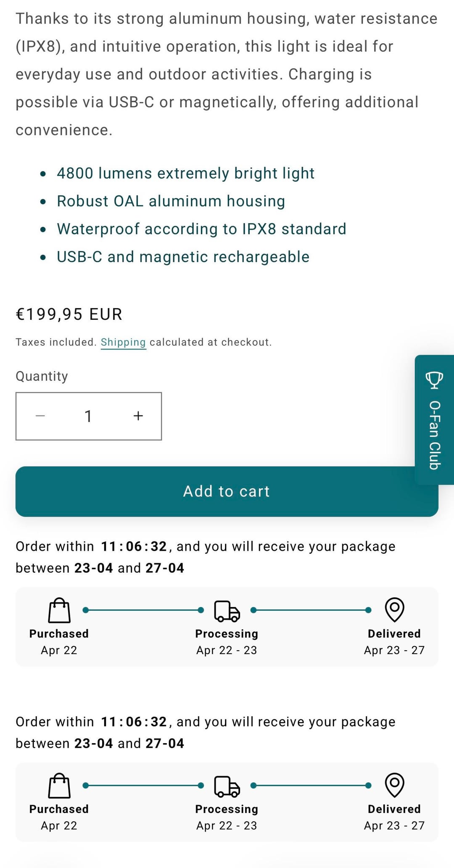The width and height of the screenshot is (454, 868).
Task: Click the second Processing truck icon
Action: pyautogui.click(x=227, y=786)
